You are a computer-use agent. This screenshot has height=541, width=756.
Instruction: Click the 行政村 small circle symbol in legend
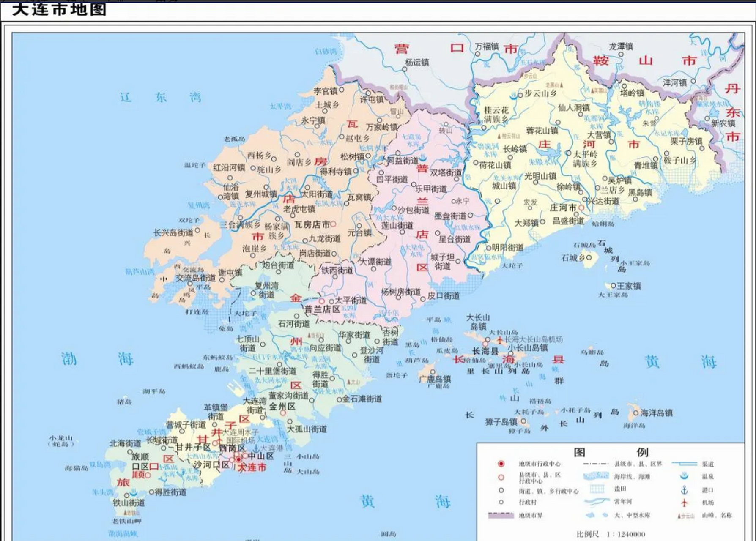click(501, 501)
